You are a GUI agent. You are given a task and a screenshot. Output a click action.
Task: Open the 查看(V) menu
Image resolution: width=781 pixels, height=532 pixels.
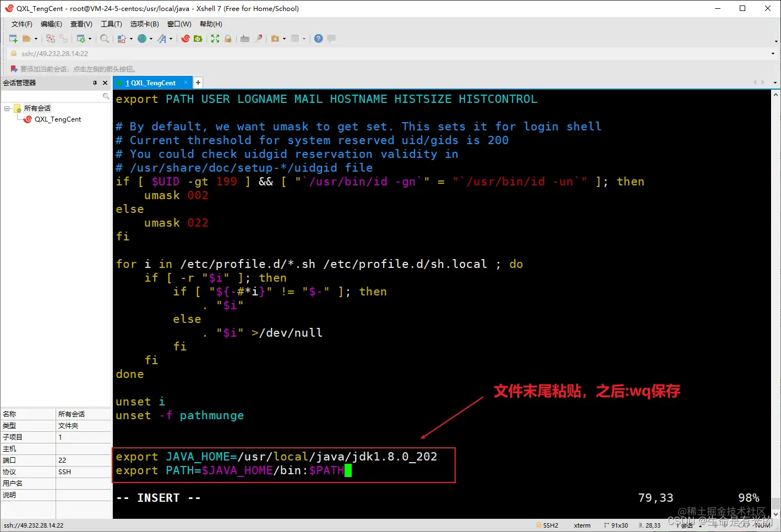pos(81,24)
